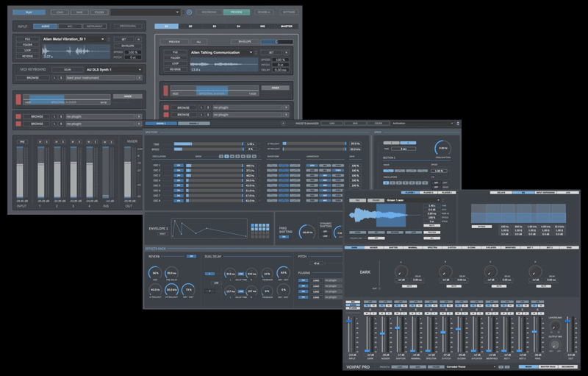Image resolution: width=588 pixels, height=376 pixels.
Task: Open the DELAYS tab in the Voxpat window
Action: tap(501, 193)
